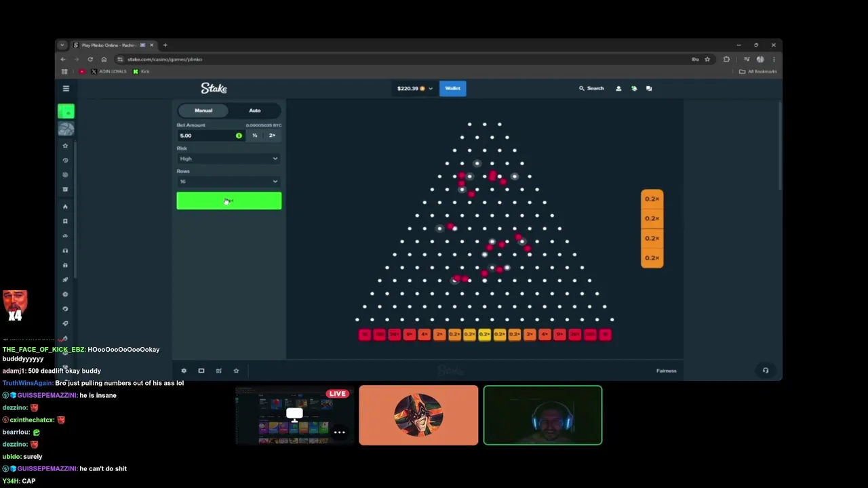Open Recent history icon in left sidebar

click(x=66, y=161)
